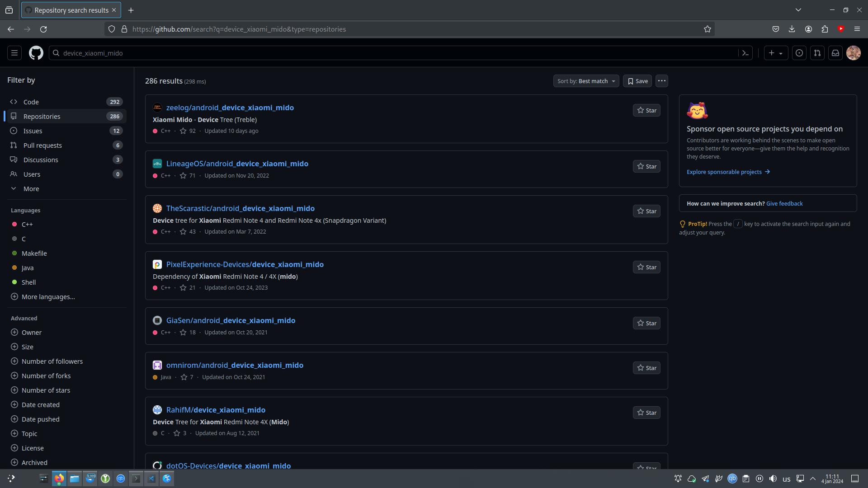Open list all tabs chevron
This screenshot has height=488, width=868.
tap(798, 10)
